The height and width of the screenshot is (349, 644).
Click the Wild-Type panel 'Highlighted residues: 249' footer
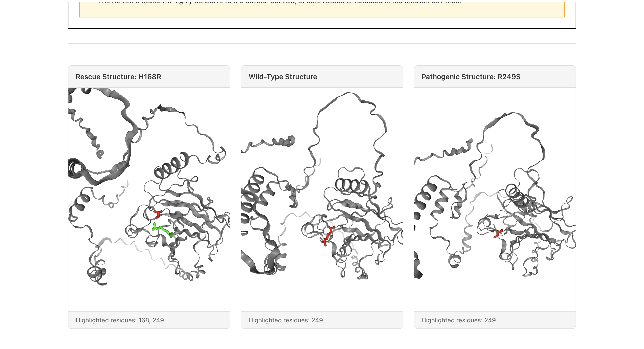(x=285, y=320)
